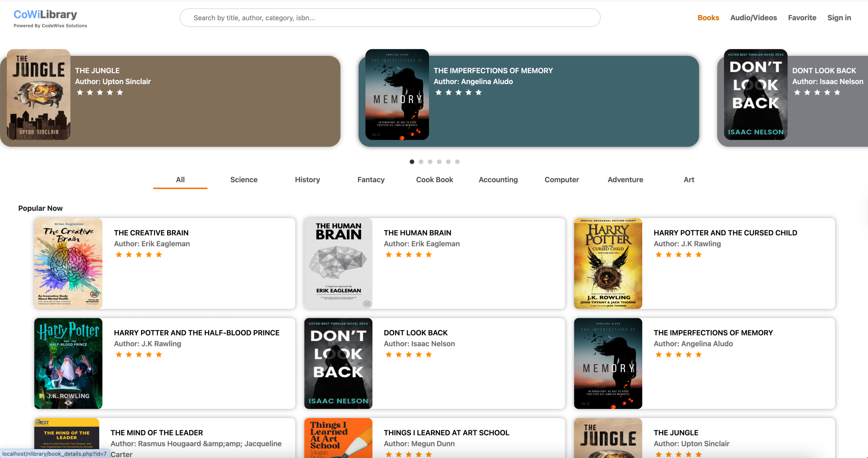This screenshot has width=868, height=458.
Task: Click "Powered By CodeWise Solutions" tagline
Action: [50, 26]
